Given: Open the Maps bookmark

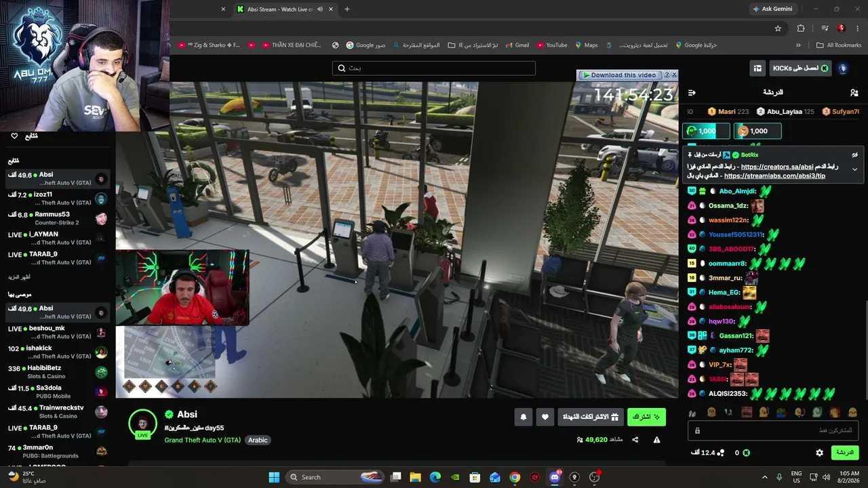Looking at the screenshot, I should point(586,45).
